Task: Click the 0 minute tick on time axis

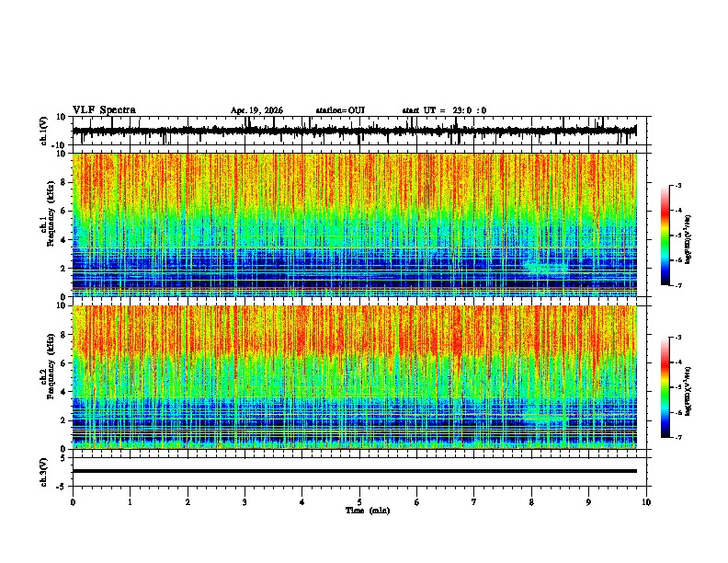Action: (73, 502)
